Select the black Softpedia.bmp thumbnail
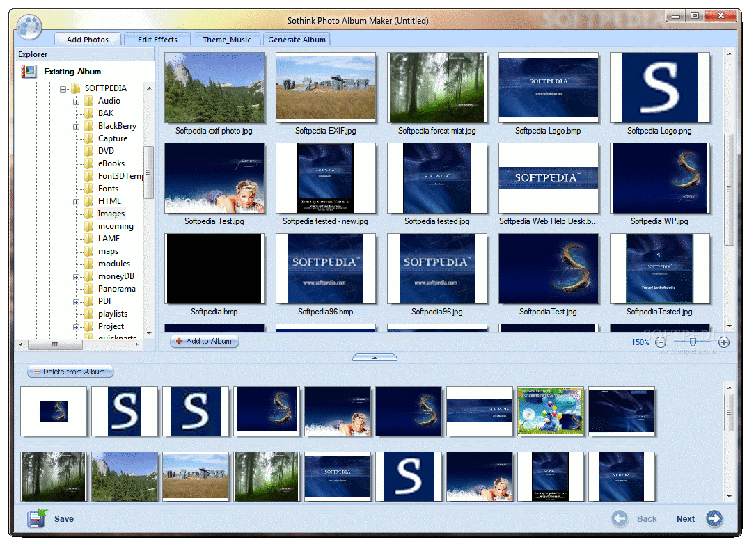Viewport: 756px width, 551px height. coord(214,269)
